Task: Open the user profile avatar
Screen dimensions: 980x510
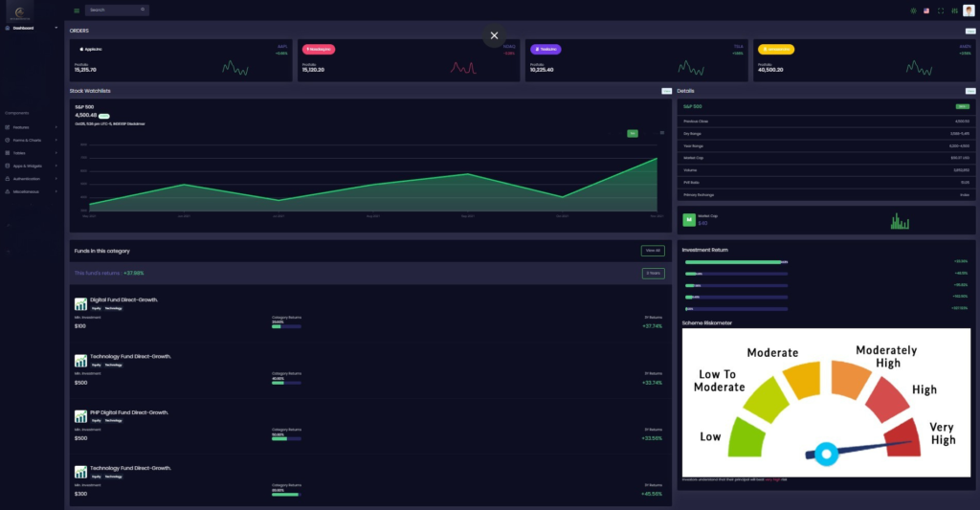Action: [969, 11]
